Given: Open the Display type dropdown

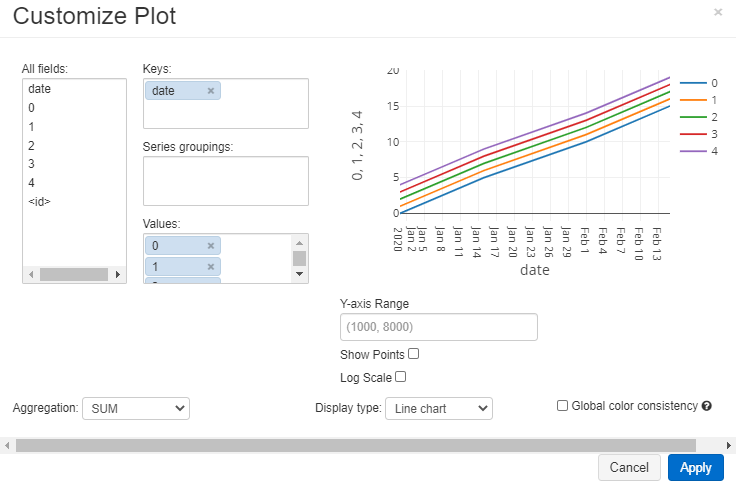Looking at the screenshot, I should pyautogui.click(x=439, y=409).
